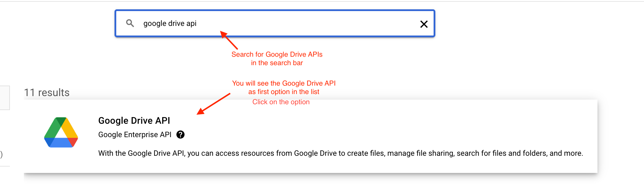Screen dimensions: 644x184
Task: Click the Google Drive logo thumbnail
Action: click(x=61, y=132)
